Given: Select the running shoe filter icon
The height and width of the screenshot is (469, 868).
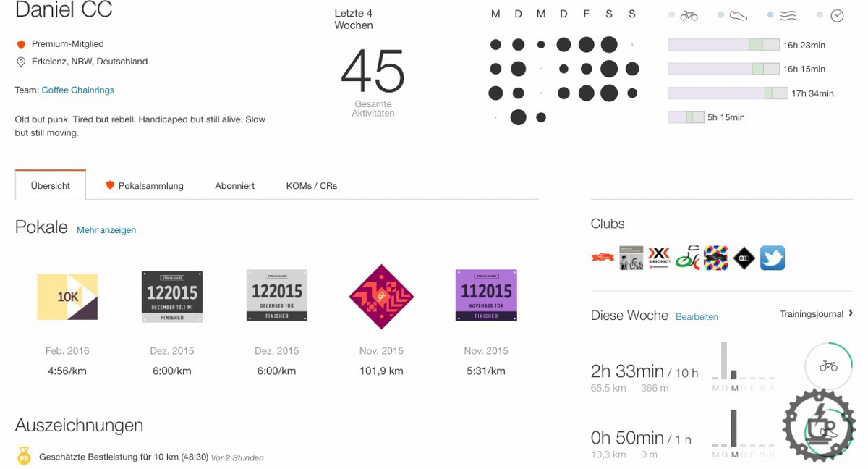Looking at the screenshot, I should (738, 15).
